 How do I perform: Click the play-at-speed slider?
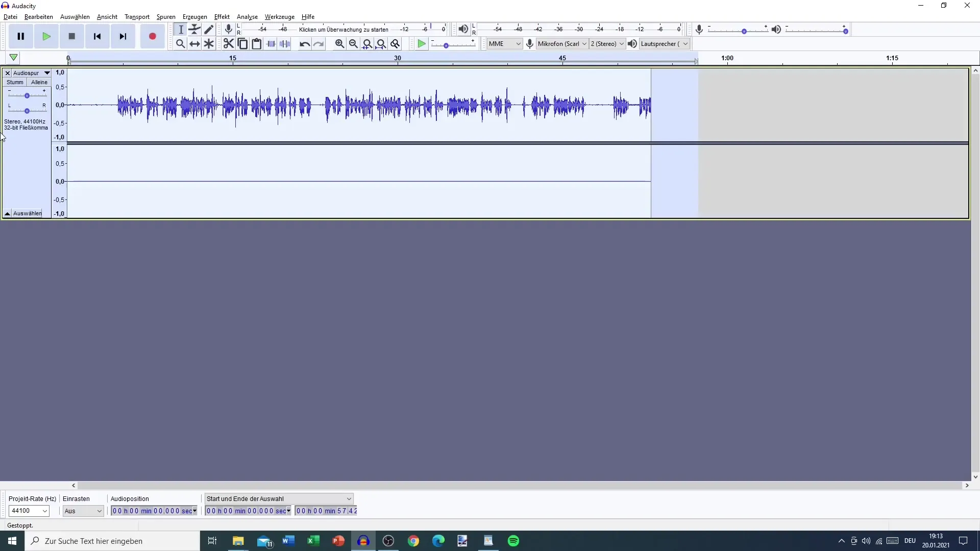coord(453,44)
